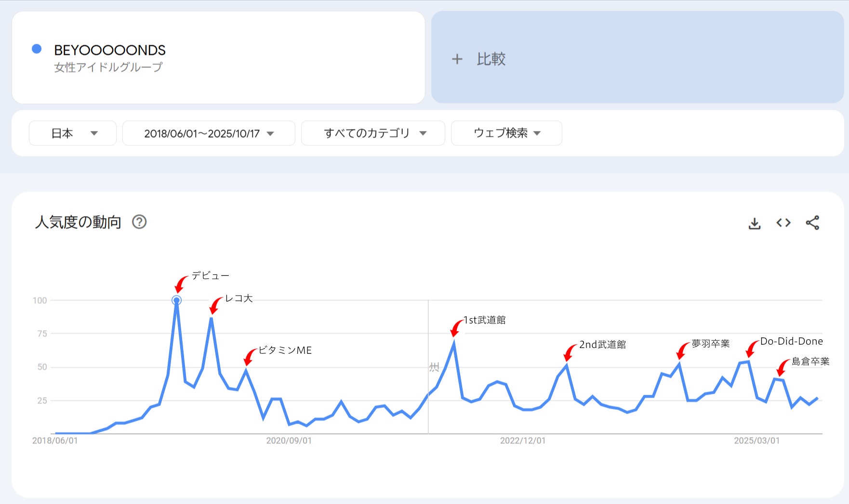Click the share chart icon
This screenshot has height=504, width=849.
coord(812,223)
